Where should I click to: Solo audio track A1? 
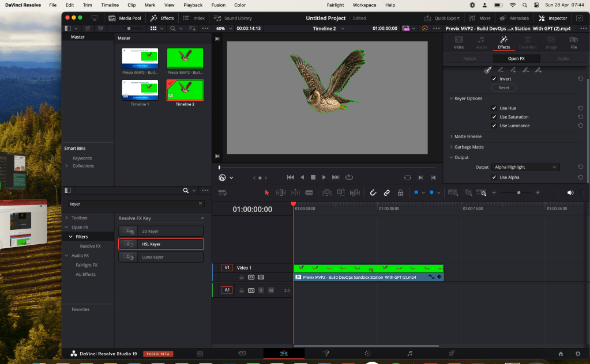coord(261,290)
